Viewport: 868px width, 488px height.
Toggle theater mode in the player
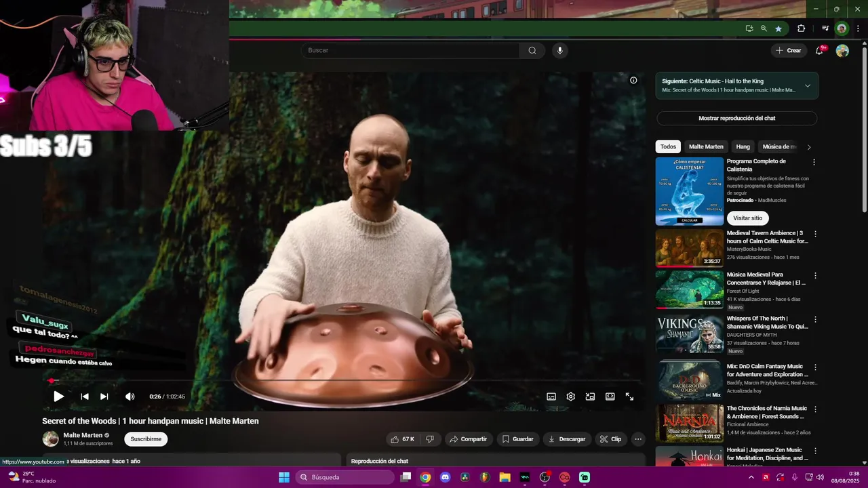pyautogui.click(x=610, y=396)
